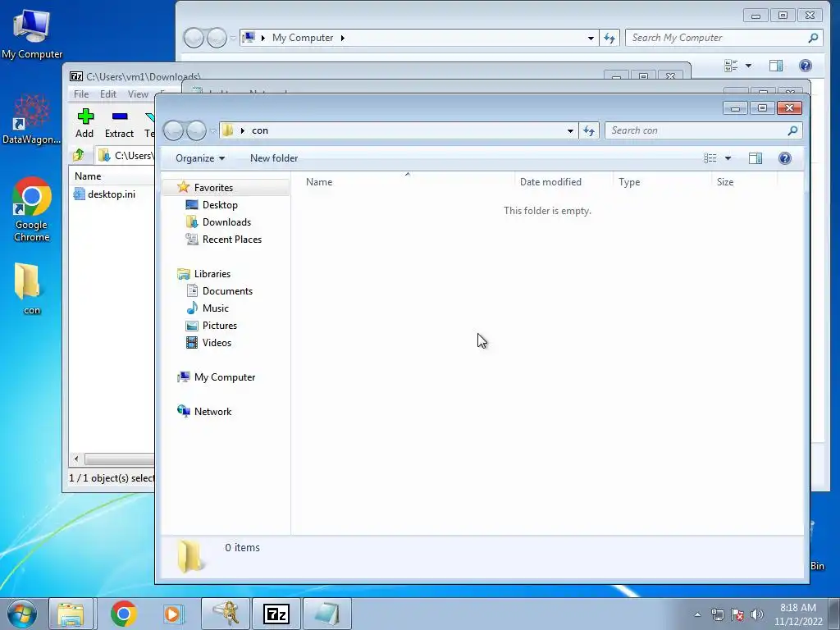The image size is (840, 630).
Task: Click the con address bar path
Action: [x=260, y=130]
